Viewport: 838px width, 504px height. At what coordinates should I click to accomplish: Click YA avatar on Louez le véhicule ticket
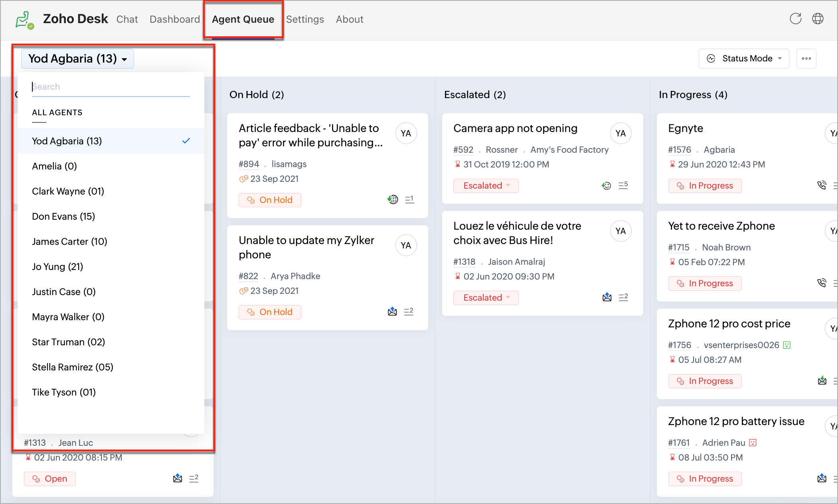(x=621, y=231)
